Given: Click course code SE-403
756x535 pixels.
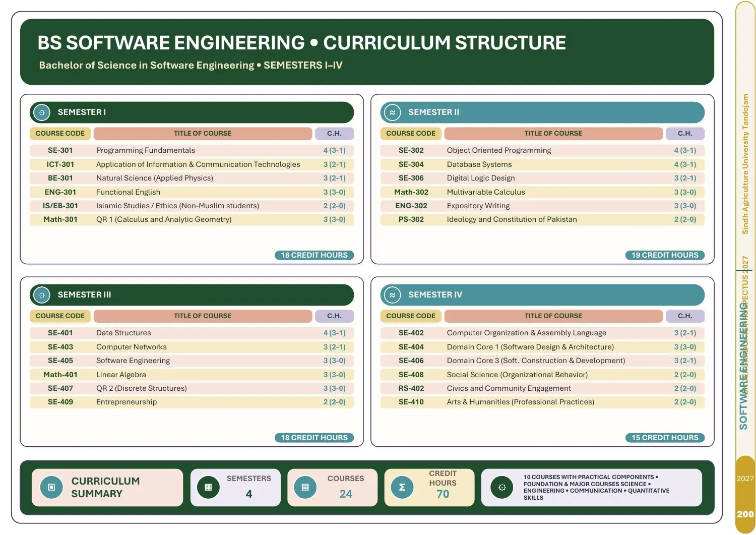Looking at the screenshot, I should 60,347.
